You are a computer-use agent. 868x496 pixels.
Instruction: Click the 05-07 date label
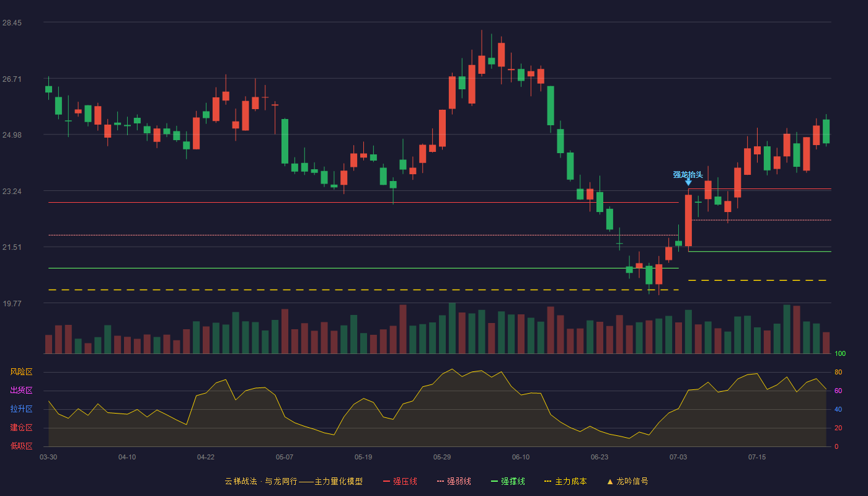(285, 457)
